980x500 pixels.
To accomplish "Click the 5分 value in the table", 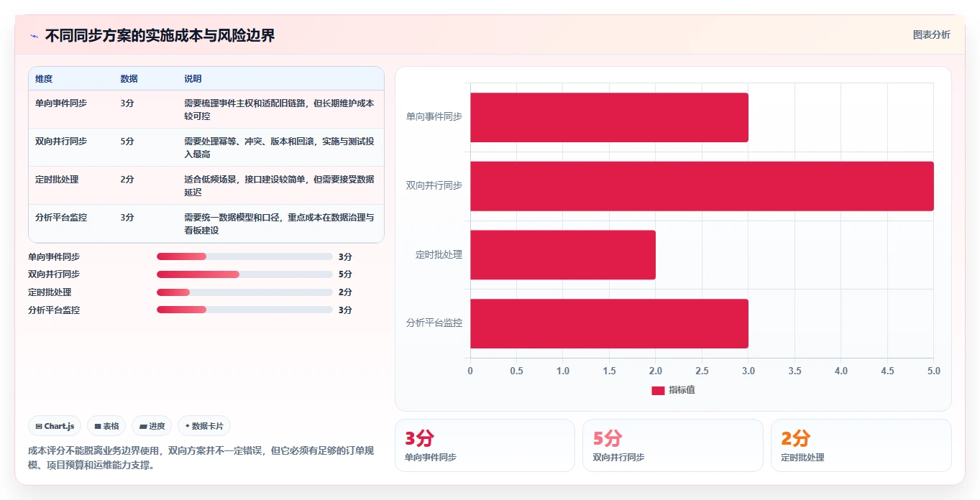I will point(127,142).
